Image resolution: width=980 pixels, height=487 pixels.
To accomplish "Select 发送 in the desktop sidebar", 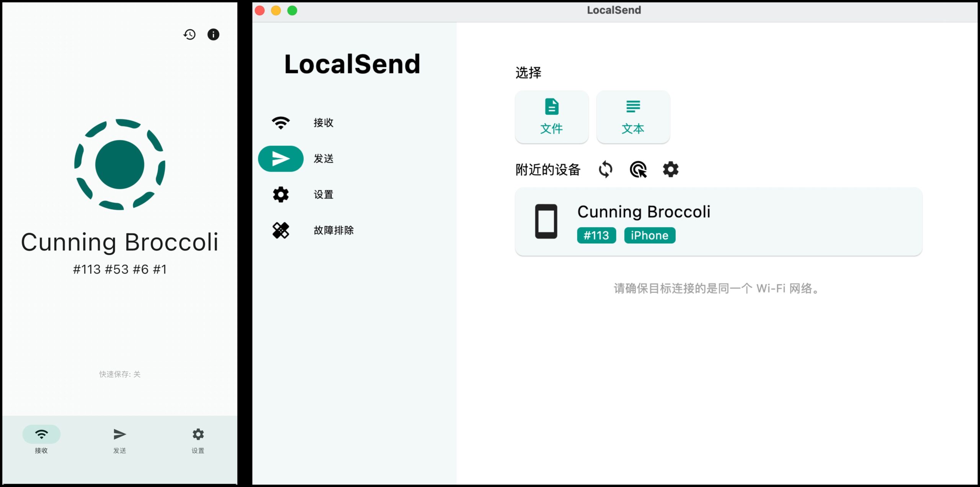I will pyautogui.click(x=354, y=159).
